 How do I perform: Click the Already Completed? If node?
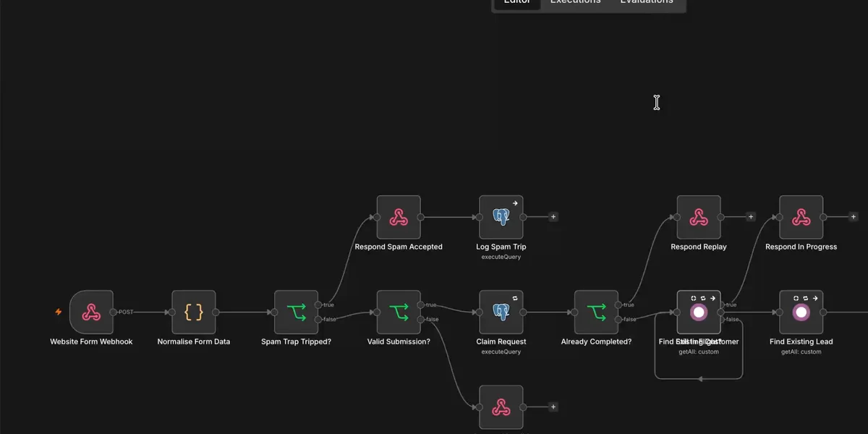coord(597,312)
